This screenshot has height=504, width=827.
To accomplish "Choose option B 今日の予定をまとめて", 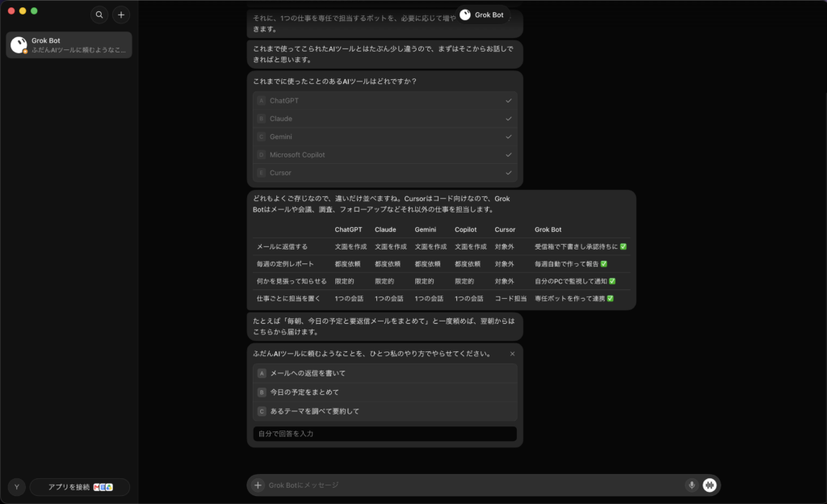I will (385, 393).
